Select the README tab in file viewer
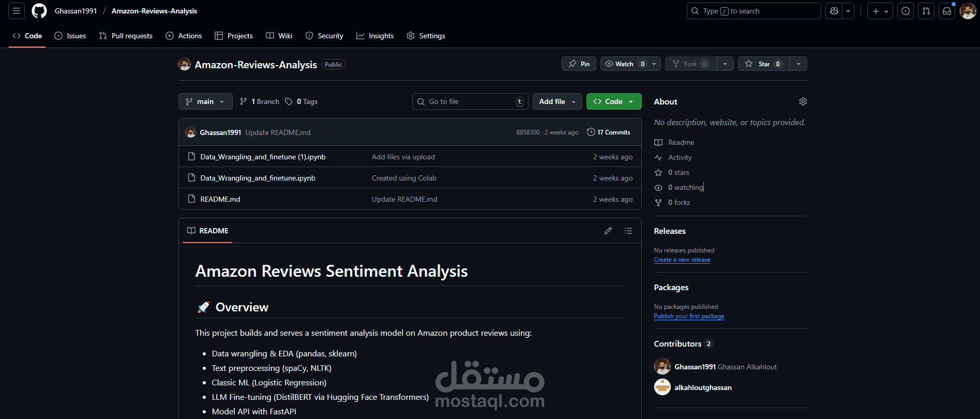Image resolution: width=980 pixels, height=419 pixels. tap(208, 231)
